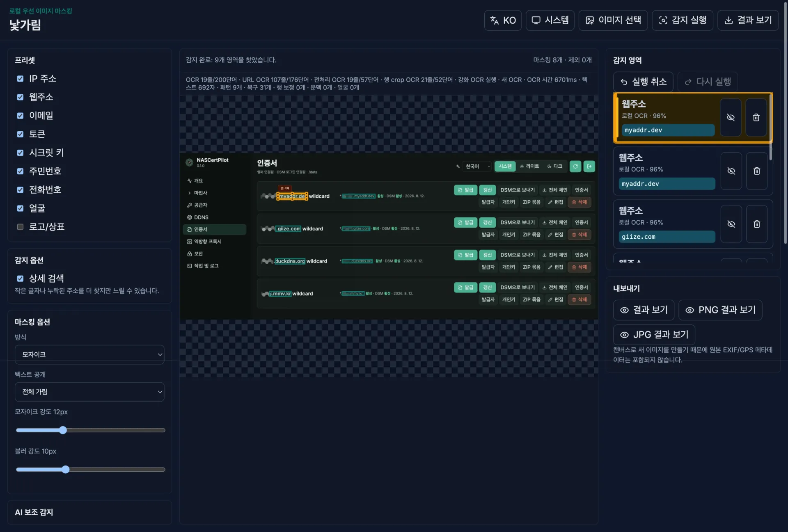
Task: Run detection with 감지 실행
Action: (x=683, y=20)
